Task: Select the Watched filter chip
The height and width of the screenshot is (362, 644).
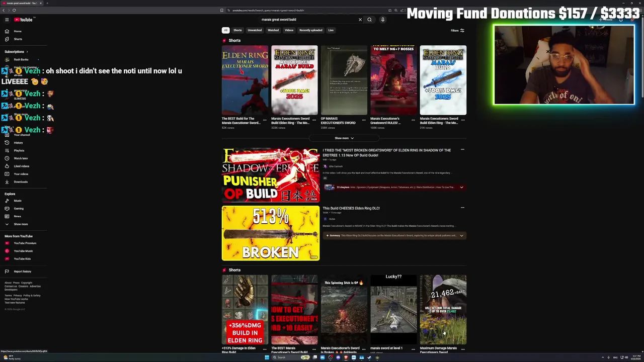Action: (273, 30)
